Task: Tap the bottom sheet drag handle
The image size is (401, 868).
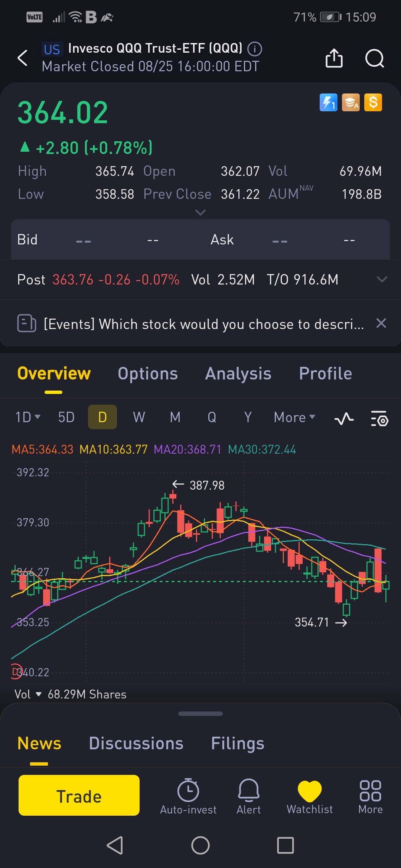Action: click(x=200, y=713)
